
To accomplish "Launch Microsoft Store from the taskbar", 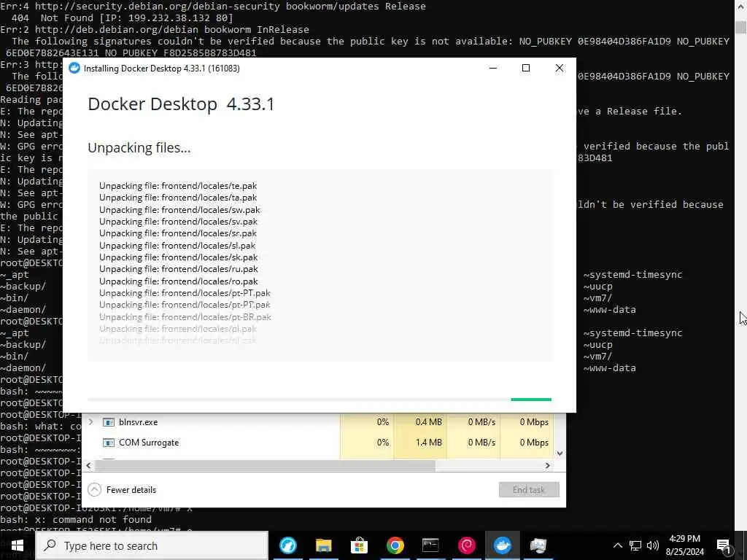I will (x=359, y=545).
